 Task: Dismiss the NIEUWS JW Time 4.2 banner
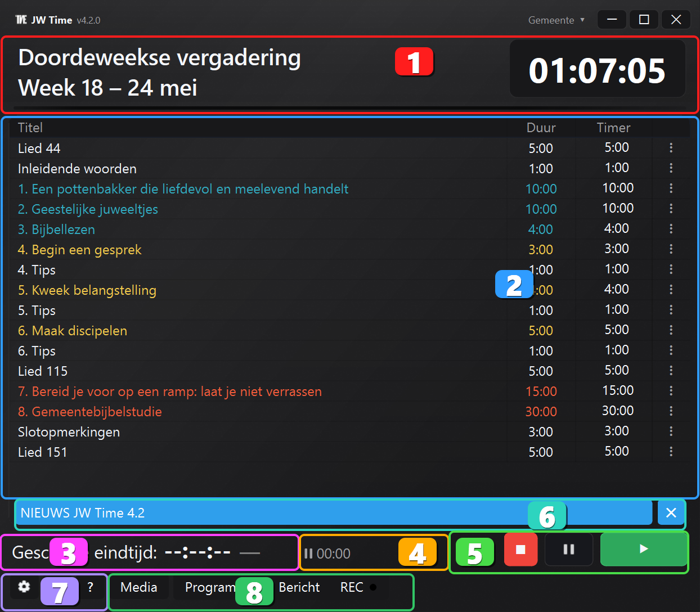tap(671, 513)
